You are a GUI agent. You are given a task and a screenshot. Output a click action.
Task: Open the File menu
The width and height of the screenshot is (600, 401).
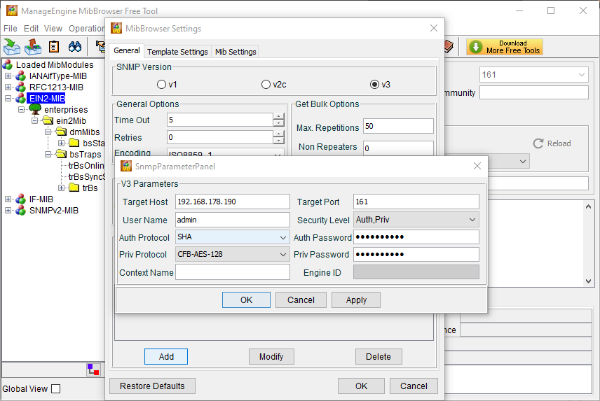point(10,28)
